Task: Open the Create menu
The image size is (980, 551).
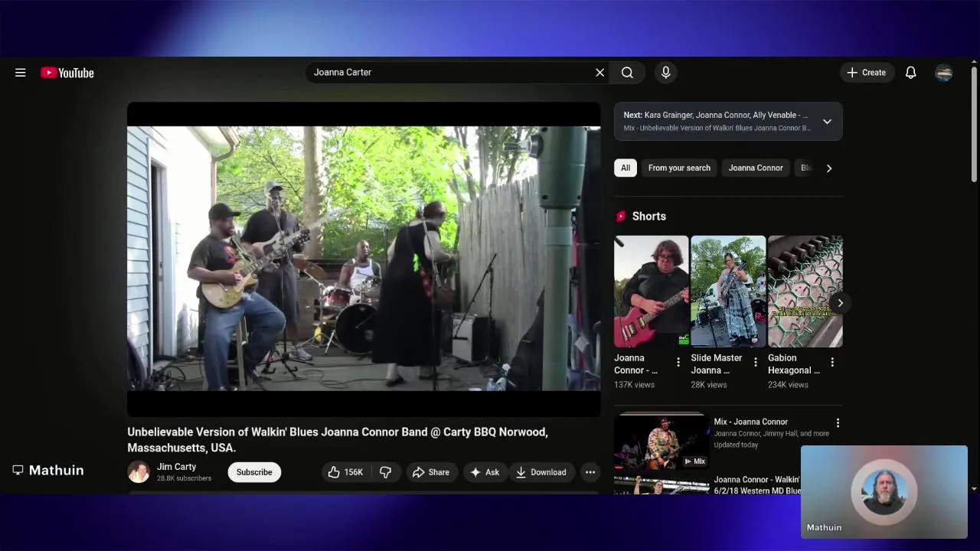Action: (x=867, y=73)
